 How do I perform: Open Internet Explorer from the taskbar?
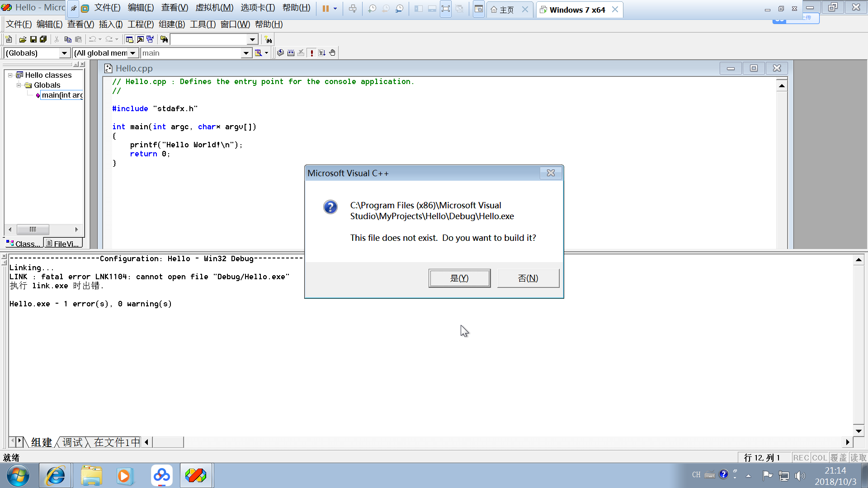point(56,475)
